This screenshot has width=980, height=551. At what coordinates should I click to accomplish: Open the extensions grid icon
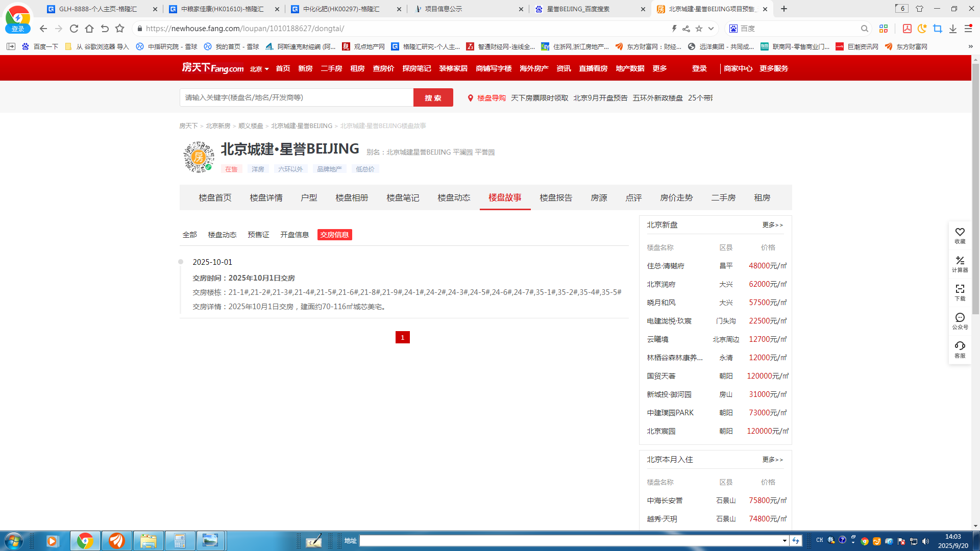884,29
